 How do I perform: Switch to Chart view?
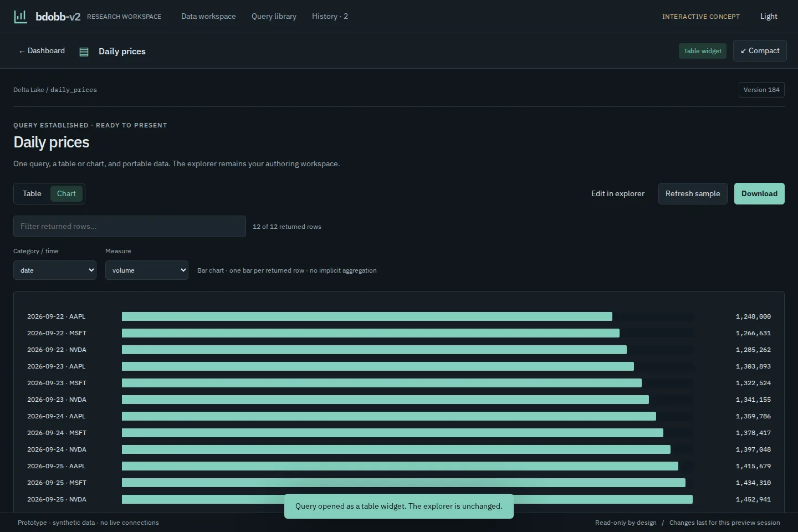(66, 193)
